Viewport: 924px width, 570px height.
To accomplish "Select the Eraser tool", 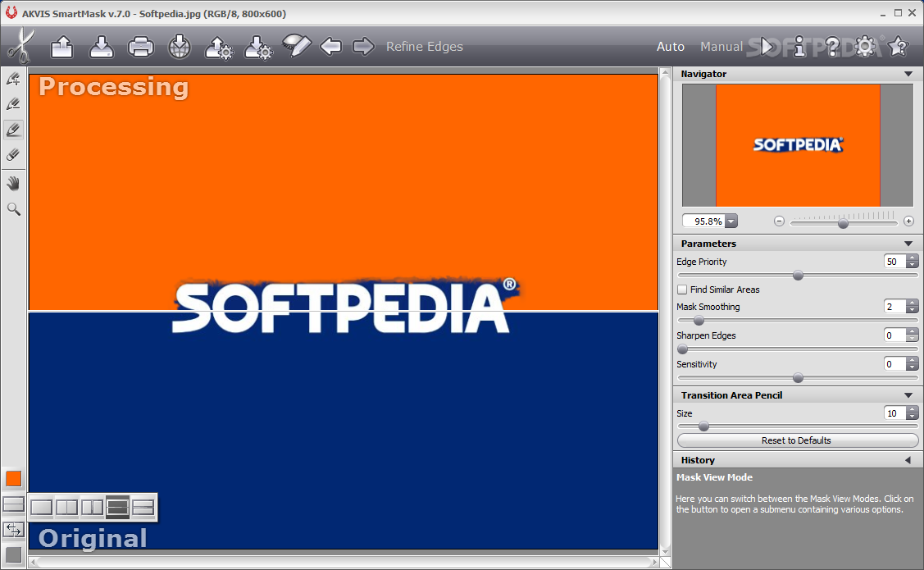I will click(x=13, y=155).
